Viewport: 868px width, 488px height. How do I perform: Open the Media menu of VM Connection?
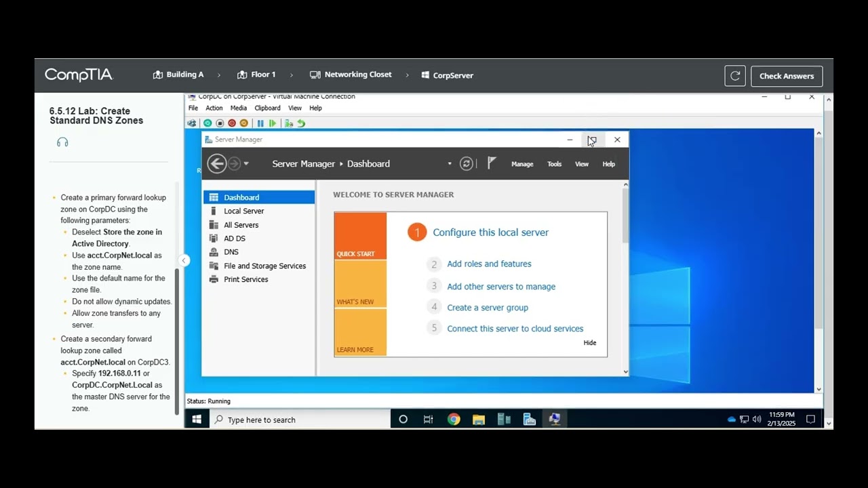coord(239,108)
